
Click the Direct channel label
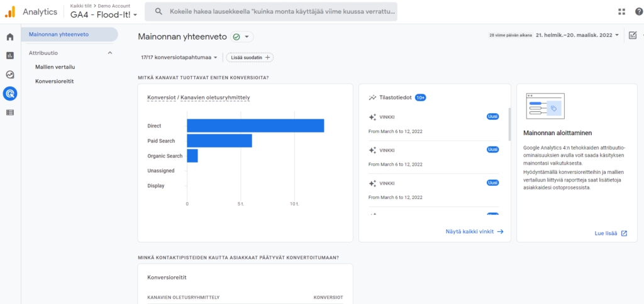click(x=154, y=126)
